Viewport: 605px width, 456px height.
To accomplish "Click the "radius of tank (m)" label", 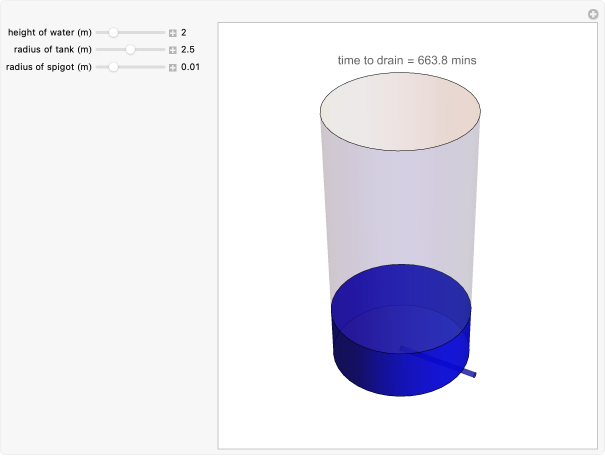I will tap(52, 50).
